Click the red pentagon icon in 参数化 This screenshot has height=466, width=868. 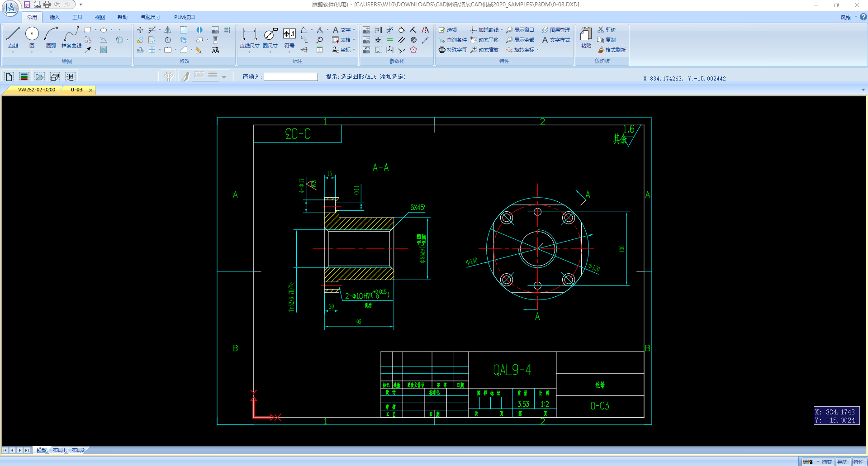click(x=413, y=50)
